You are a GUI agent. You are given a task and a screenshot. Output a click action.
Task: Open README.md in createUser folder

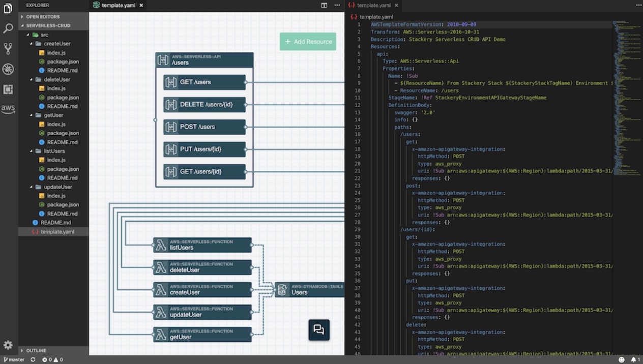pyautogui.click(x=53, y=70)
